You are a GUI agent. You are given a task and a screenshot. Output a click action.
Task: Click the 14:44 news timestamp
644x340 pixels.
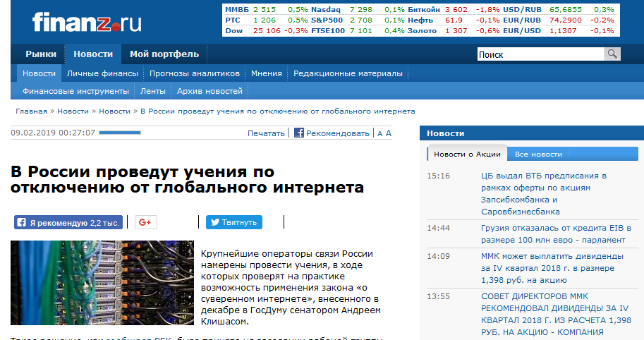coord(438,228)
